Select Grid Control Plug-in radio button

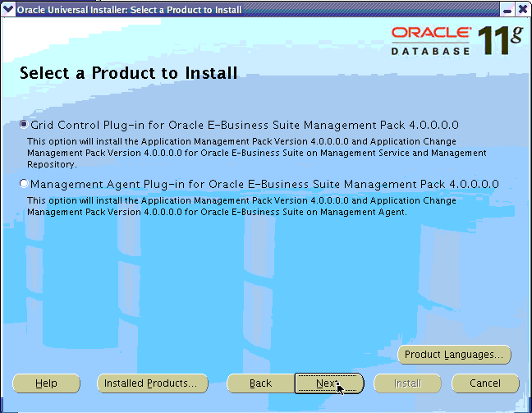(x=24, y=125)
